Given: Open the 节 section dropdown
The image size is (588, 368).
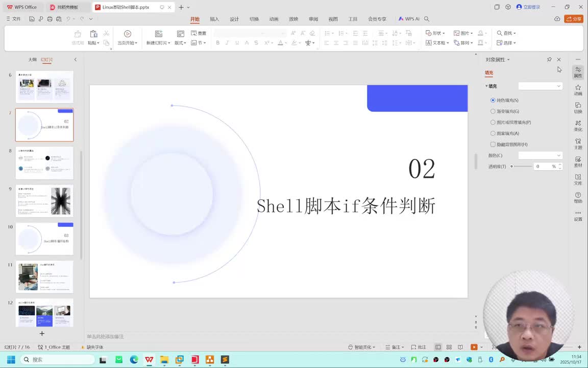Looking at the screenshot, I should pyautogui.click(x=199, y=43).
